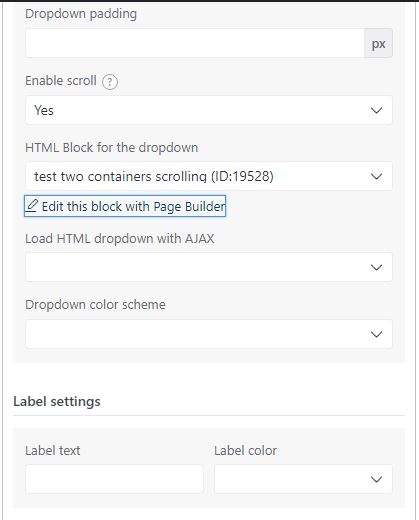Click the px unit suffix on Dropdown padding
This screenshot has height=520, width=419.
click(378, 43)
